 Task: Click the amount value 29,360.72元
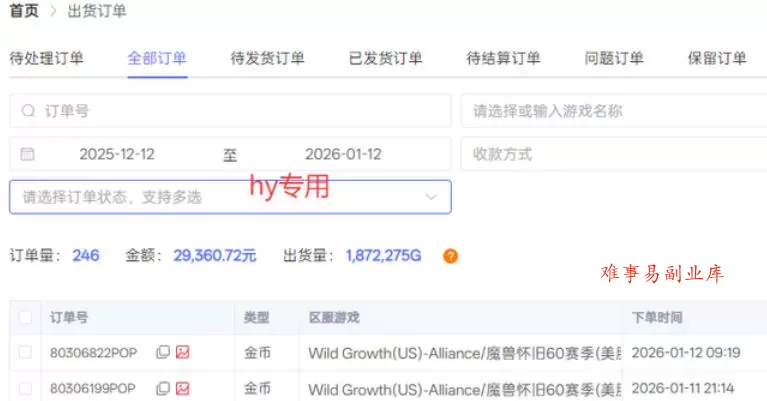point(215,255)
